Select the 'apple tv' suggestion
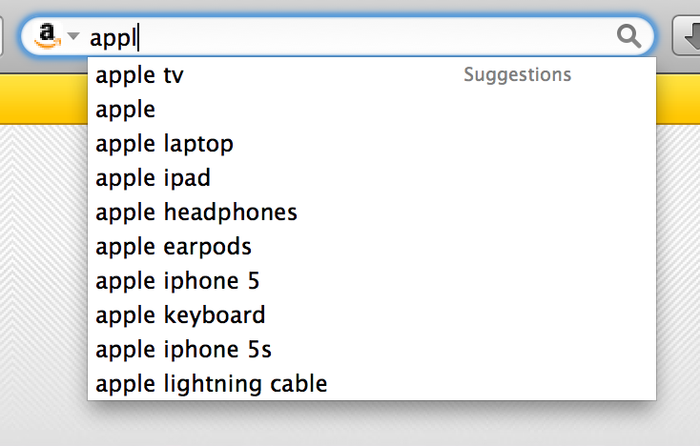Image resolution: width=700 pixels, height=446 pixels. [372, 75]
